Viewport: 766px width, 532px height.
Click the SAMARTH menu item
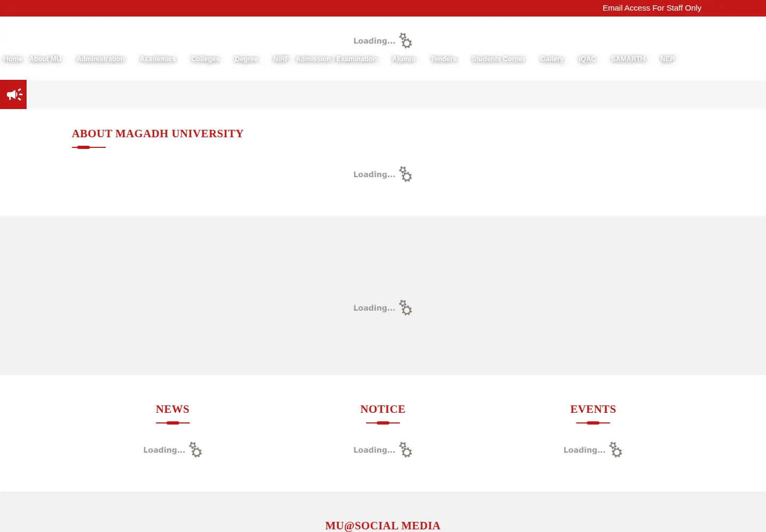[x=628, y=59]
